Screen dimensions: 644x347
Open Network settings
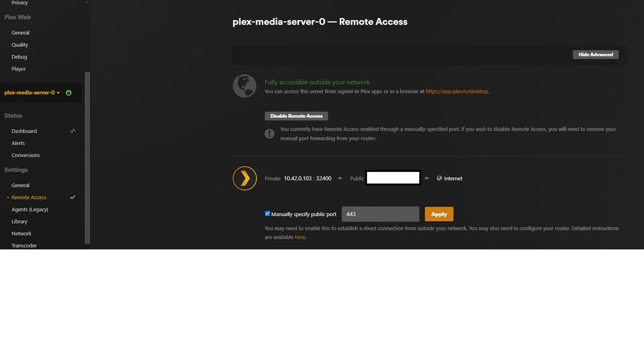coord(21,233)
